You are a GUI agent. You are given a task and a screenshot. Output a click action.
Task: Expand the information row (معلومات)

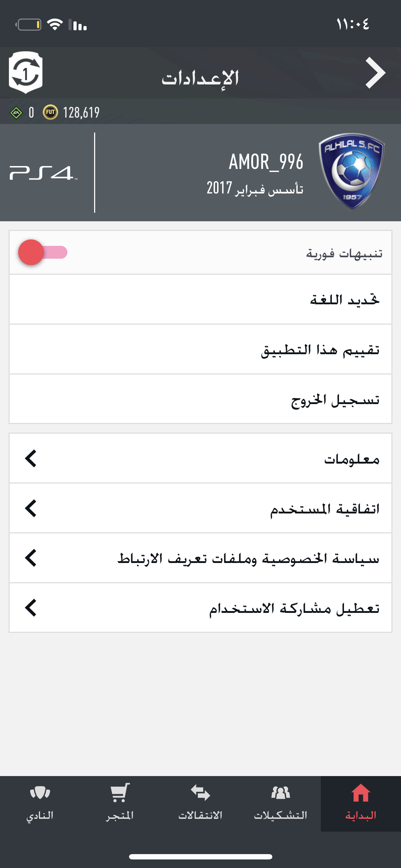[x=200, y=458]
